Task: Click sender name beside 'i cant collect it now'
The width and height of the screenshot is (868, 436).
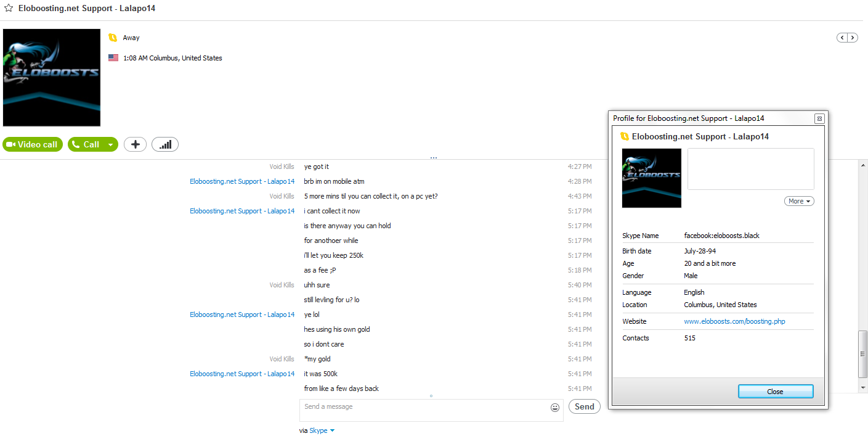Action: pos(242,211)
